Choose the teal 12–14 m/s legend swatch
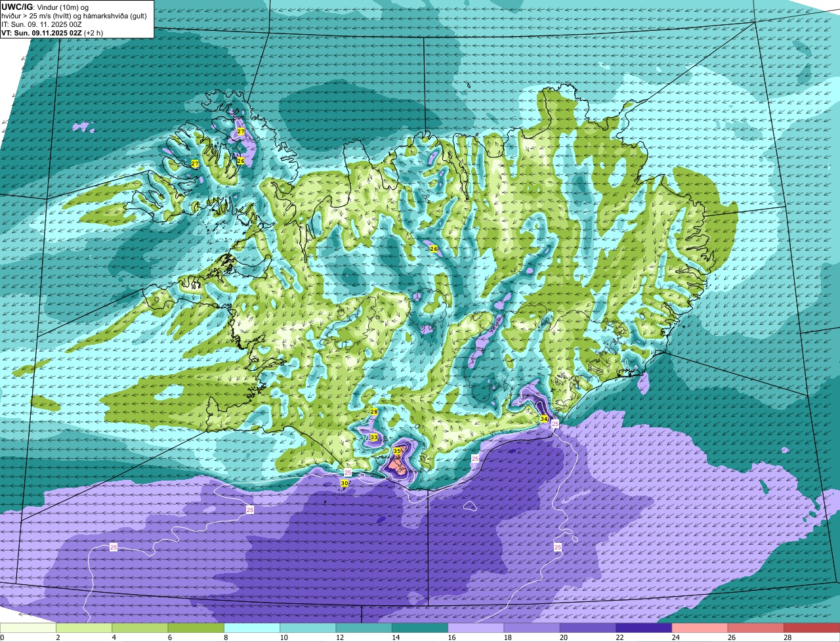The width and height of the screenshot is (840, 642). [x=364, y=628]
